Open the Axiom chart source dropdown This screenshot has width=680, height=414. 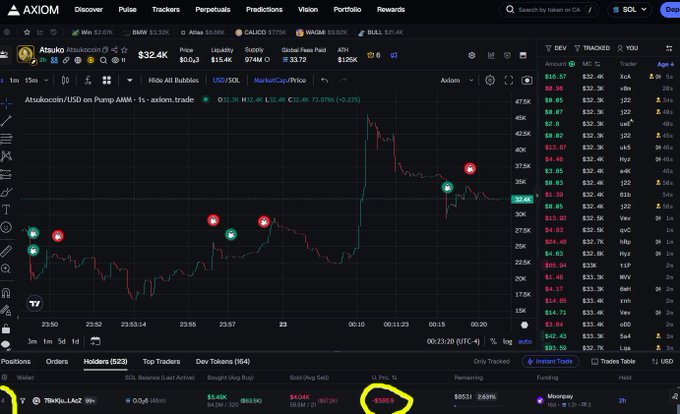pyautogui.click(x=457, y=80)
